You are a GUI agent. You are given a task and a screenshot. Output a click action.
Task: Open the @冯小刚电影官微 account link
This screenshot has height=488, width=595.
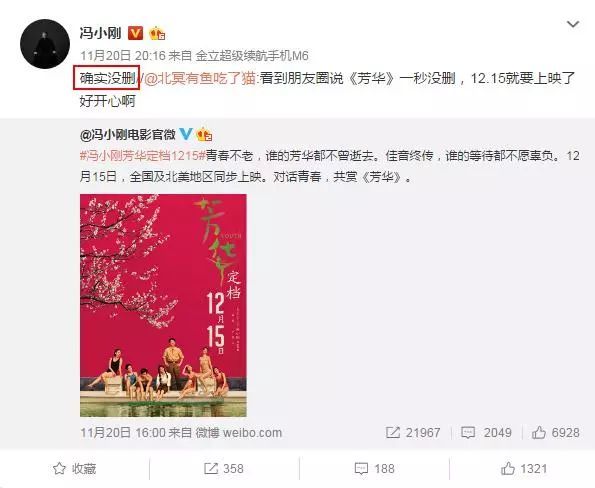pyautogui.click(x=128, y=134)
